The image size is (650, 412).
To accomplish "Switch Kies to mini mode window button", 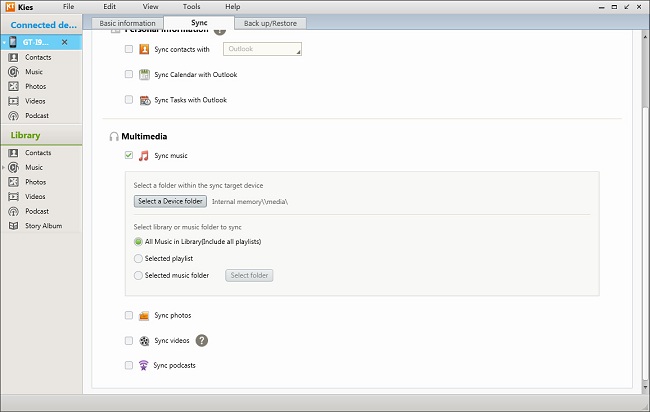I will point(627,7).
